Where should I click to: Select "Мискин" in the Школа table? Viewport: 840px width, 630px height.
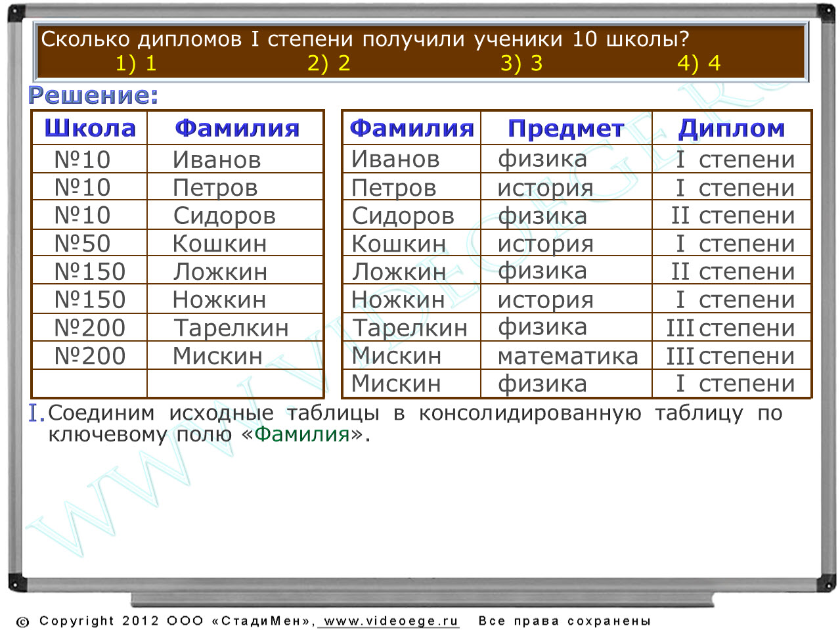(x=217, y=356)
